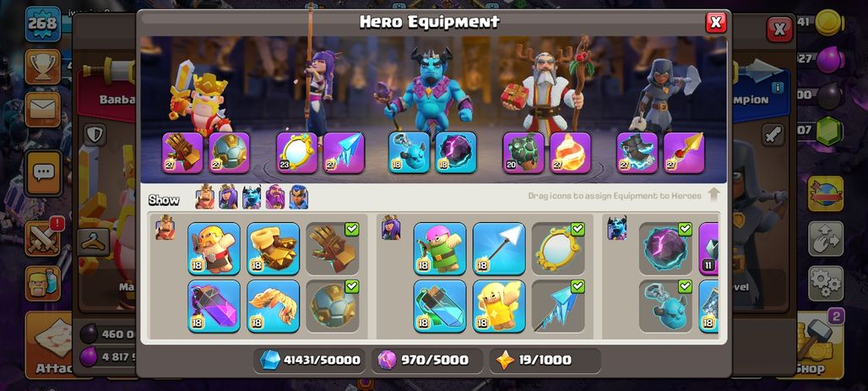
Task: Tap the Shiny Ore 41431/50000 counter
Action: pos(310,360)
